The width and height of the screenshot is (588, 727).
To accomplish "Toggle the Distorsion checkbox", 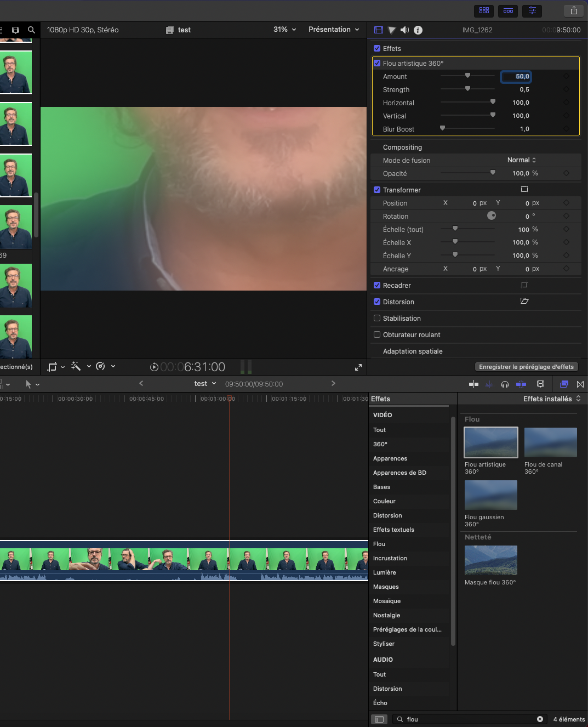I will pyautogui.click(x=377, y=302).
